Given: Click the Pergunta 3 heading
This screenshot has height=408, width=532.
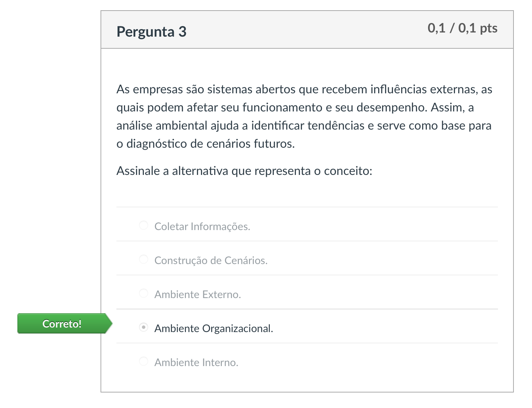Looking at the screenshot, I should coord(152,32).
